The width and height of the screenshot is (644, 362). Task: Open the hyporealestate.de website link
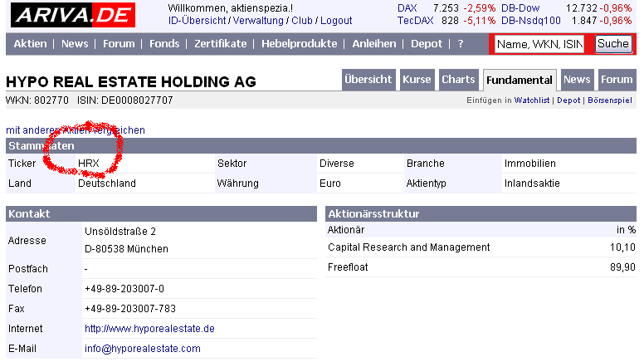pos(149,329)
